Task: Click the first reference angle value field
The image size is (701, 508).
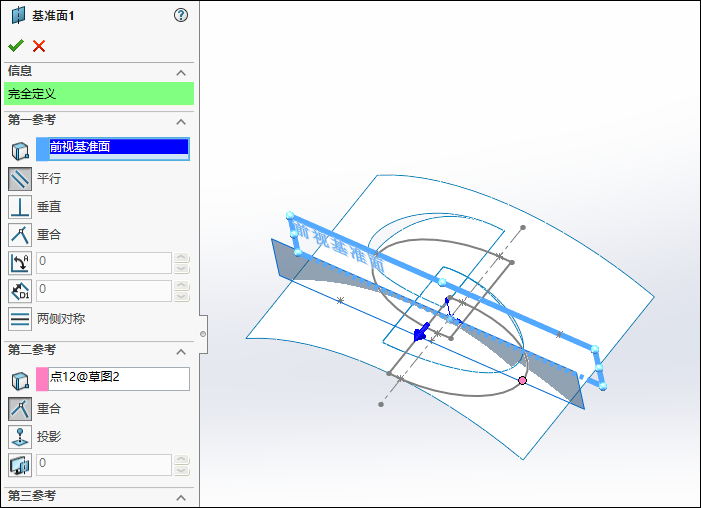Action: pyautogui.click(x=104, y=263)
